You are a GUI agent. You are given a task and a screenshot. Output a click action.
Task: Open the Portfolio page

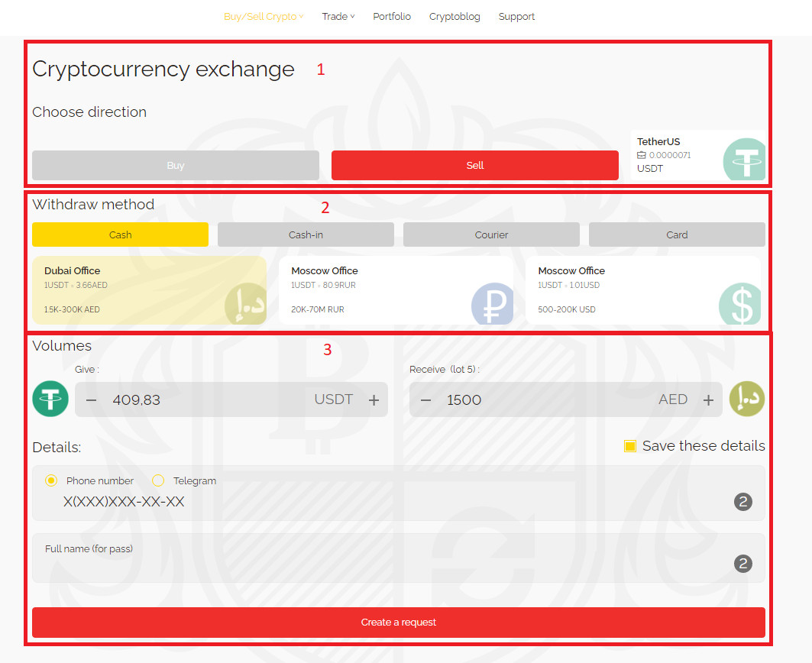392,17
